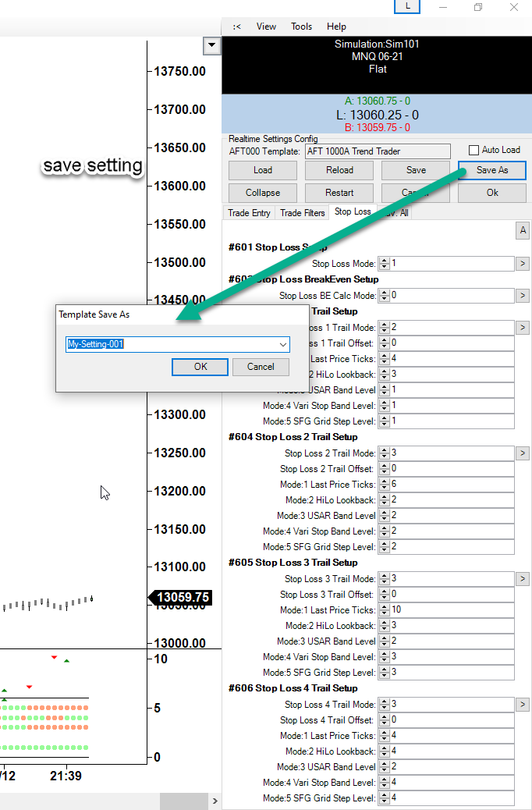
Task: Click arrow button beside Stop Loss 2 Trail Mode
Action: click(x=523, y=453)
